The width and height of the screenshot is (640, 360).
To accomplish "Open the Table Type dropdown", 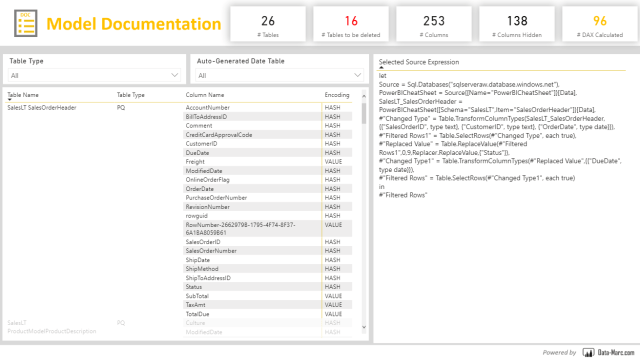I will pyautogui.click(x=94, y=76).
